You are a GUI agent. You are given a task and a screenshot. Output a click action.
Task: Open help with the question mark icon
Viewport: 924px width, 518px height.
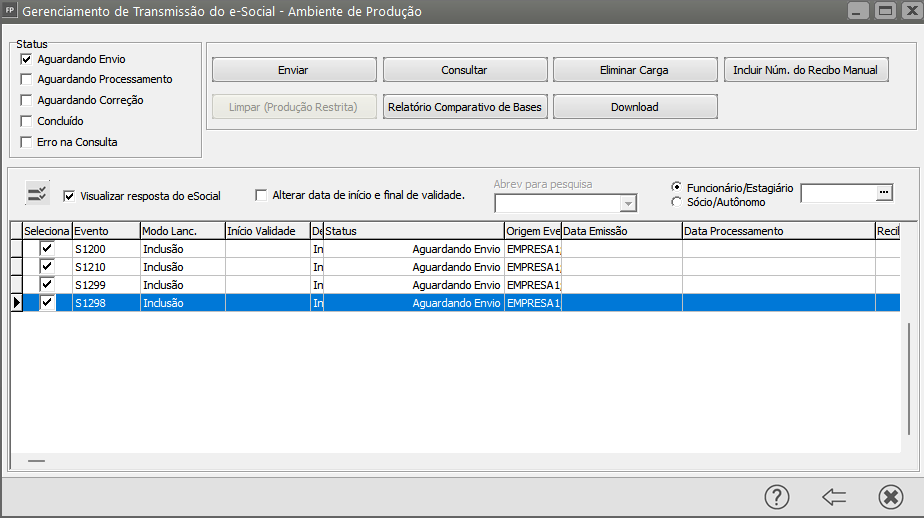pos(777,497)
